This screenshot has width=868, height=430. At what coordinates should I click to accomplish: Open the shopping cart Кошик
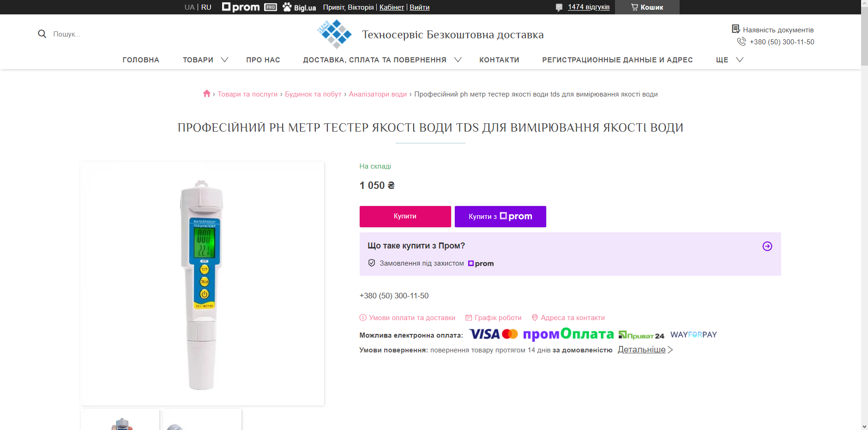pyautogui.click(x=647, y=7)
